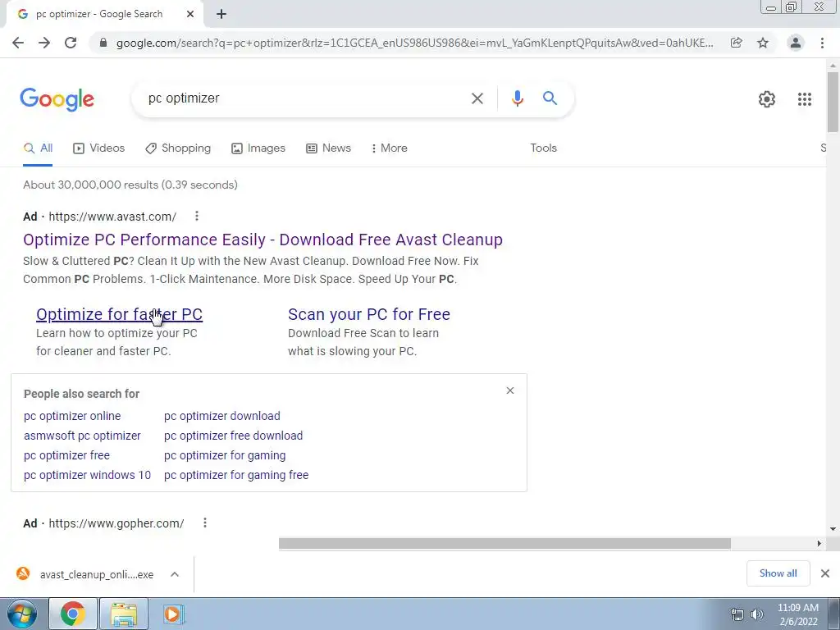Close the downloads bar
Image resolution: width=840 pixels, height=630 pixels.
[825, 573]
